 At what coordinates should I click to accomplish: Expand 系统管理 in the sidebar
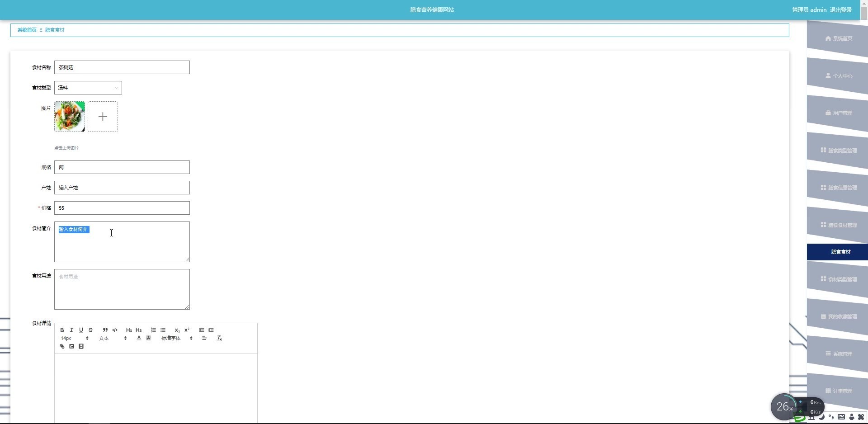pyautogui.click(x=839, y=354)
